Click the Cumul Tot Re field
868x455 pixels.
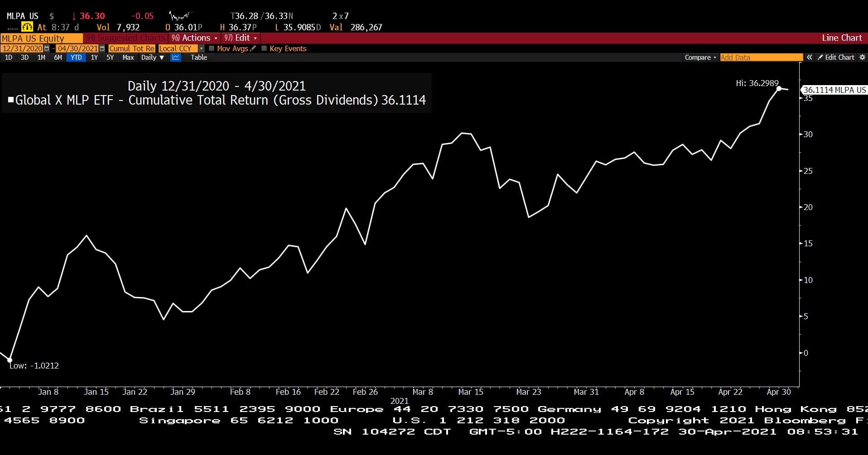click(x=132, y=48)
